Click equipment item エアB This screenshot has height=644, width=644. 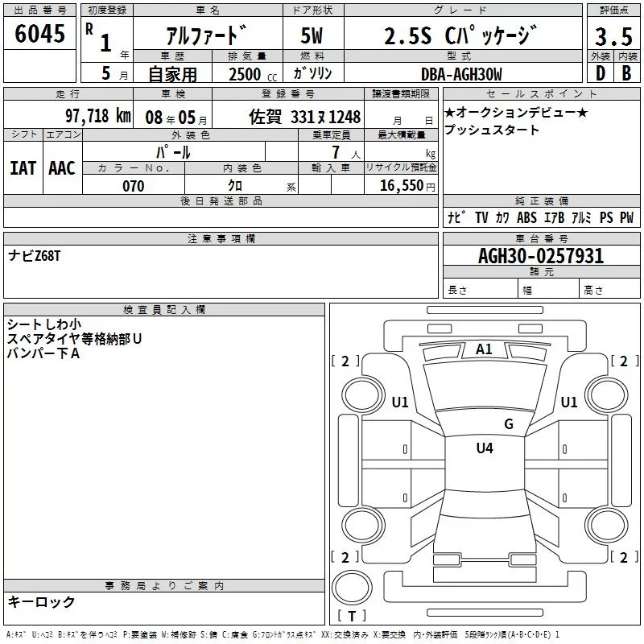(x=555, y=217)
